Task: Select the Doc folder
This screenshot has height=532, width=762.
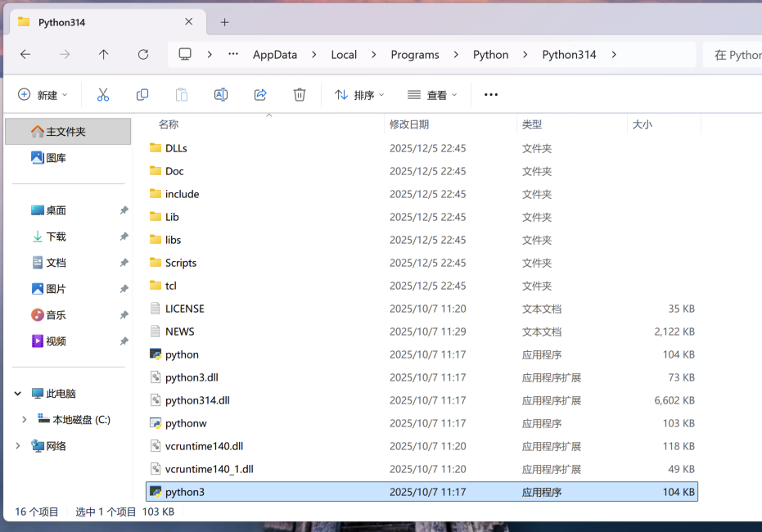Action: [x=422, y=171]
